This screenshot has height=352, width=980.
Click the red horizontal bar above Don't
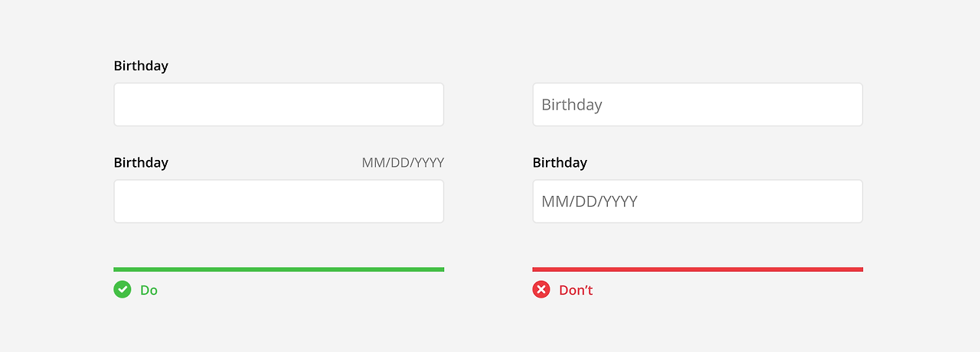(697, 269)
